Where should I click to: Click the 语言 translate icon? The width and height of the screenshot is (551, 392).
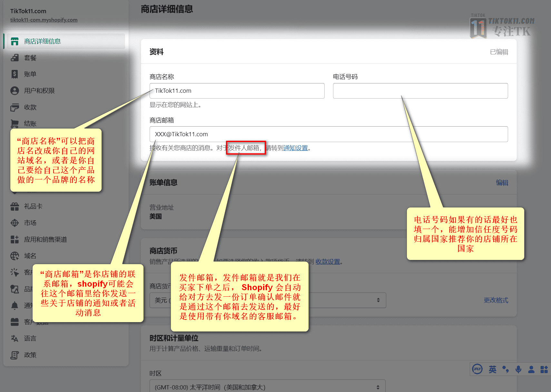pyautogui.click(x=15, y=338)
